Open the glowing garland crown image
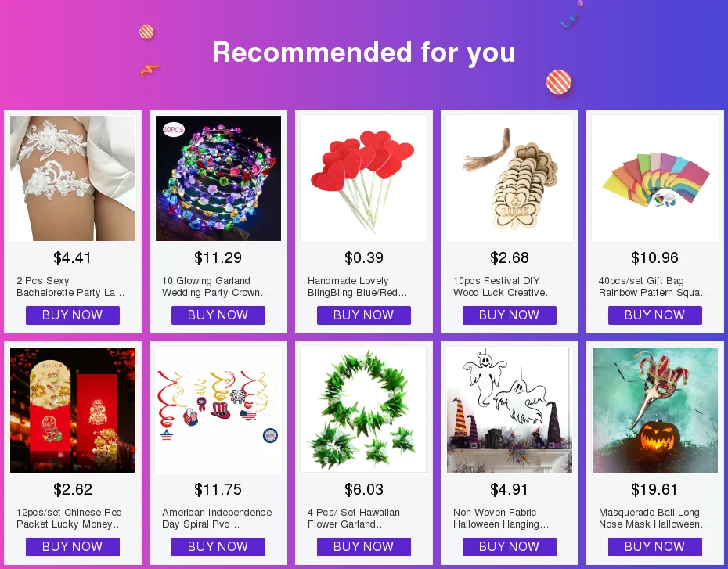 coord(218,178)
